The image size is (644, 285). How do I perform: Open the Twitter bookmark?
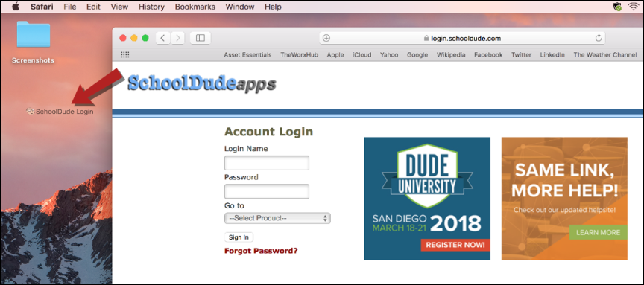click(x=521, y=54)
